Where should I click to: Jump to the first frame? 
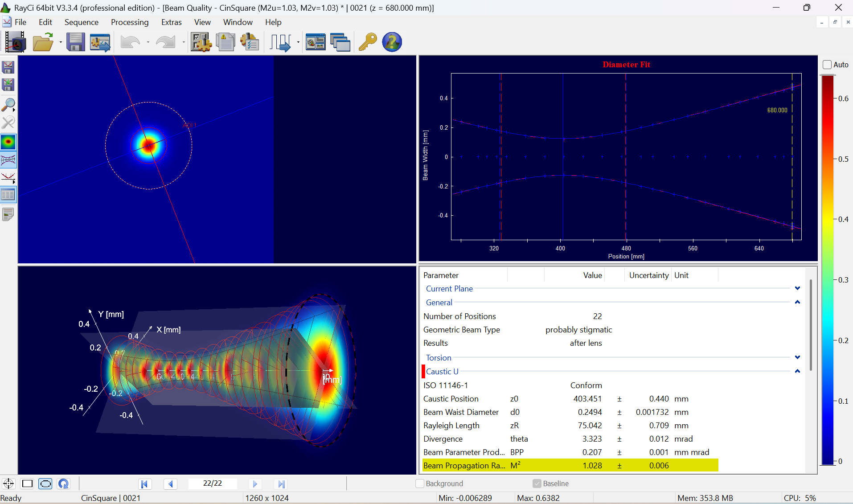tap(144, 484)
